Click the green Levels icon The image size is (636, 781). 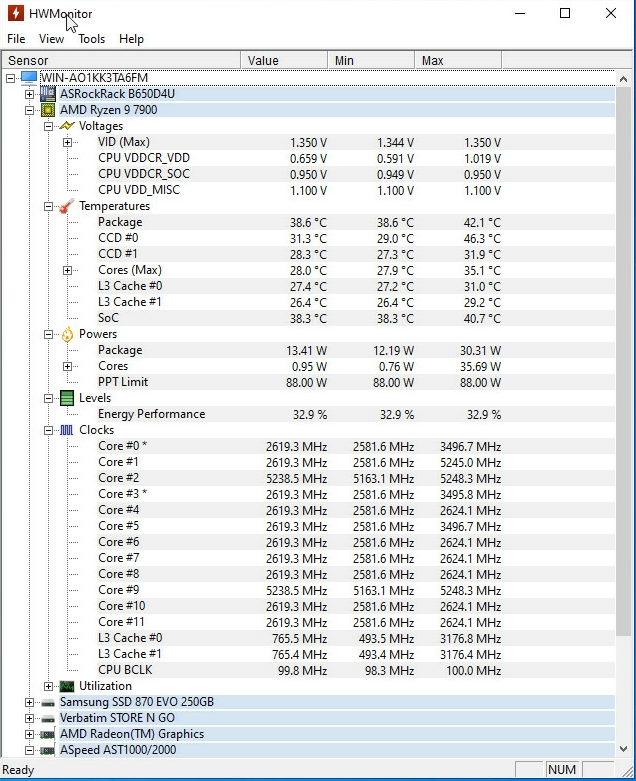coord(67,398)
